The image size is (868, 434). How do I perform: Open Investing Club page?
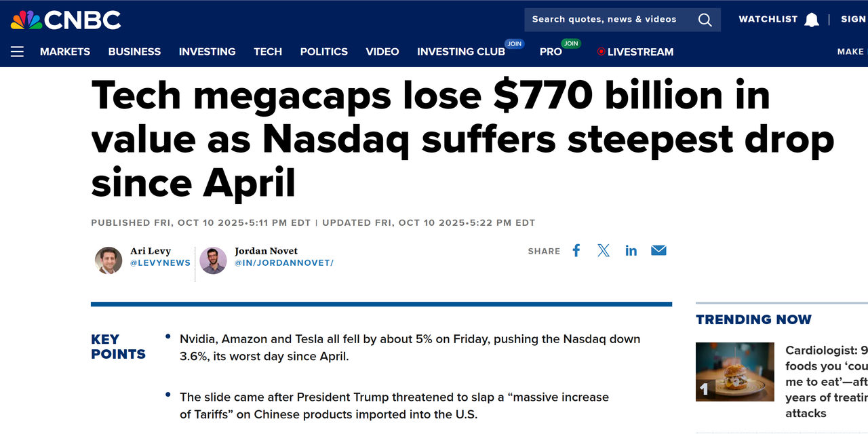coord(461,52)
